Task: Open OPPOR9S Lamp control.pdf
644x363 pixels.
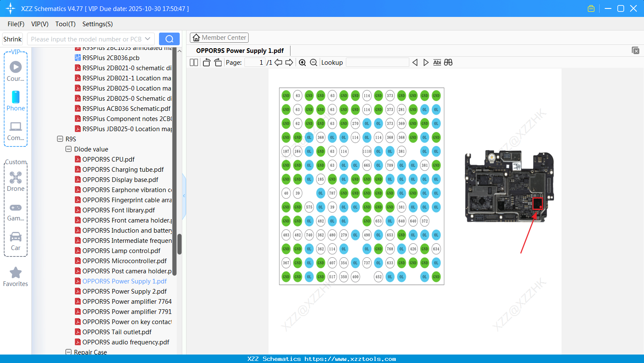Action: 121,251
